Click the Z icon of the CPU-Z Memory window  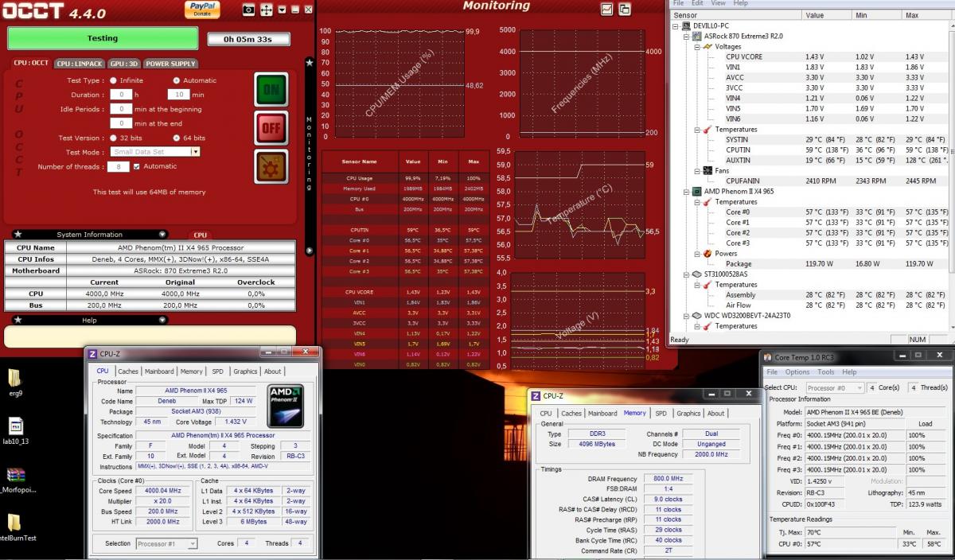(536, 395)
